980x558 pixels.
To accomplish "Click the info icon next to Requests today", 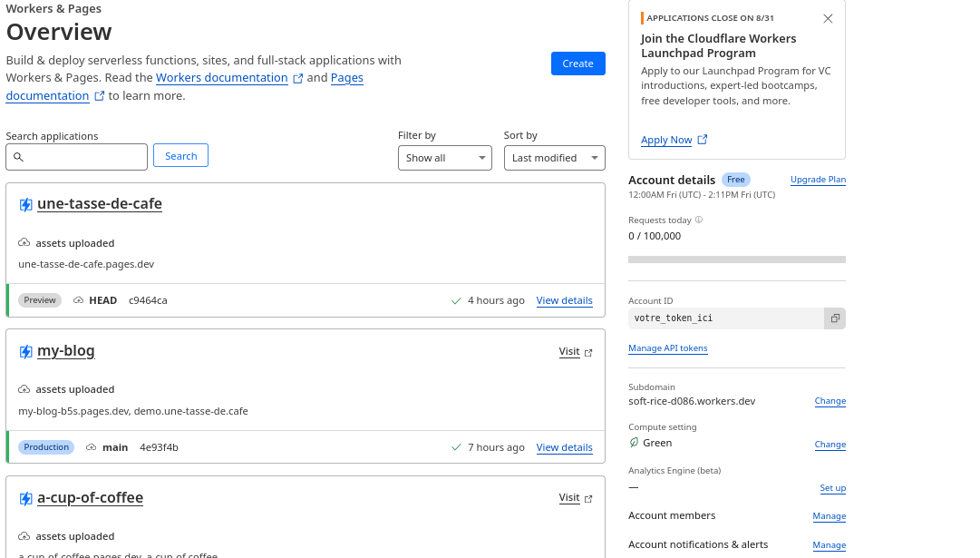I will [699, 220].
